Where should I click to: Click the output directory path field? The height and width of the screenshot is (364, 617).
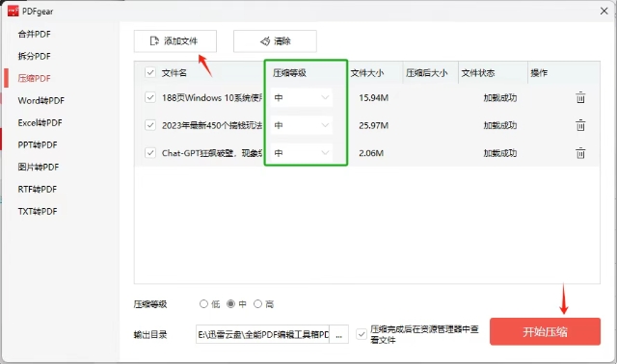pos(262,334)
